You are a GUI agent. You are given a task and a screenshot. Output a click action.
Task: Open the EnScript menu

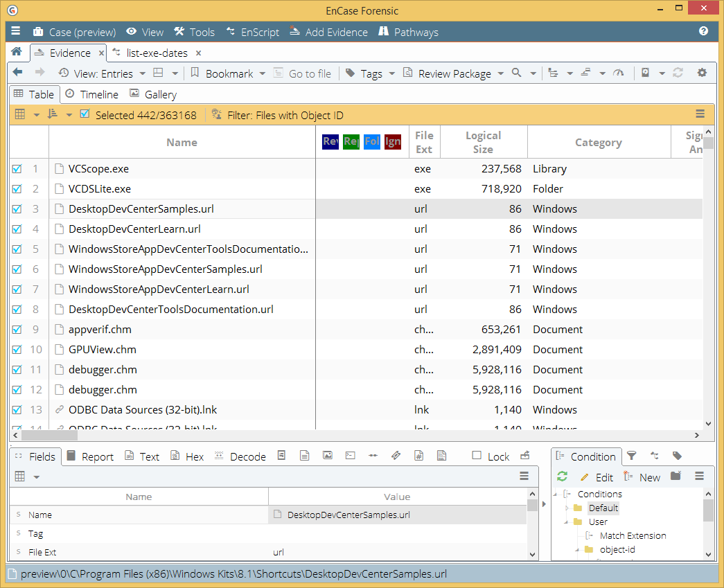(253, 32)
